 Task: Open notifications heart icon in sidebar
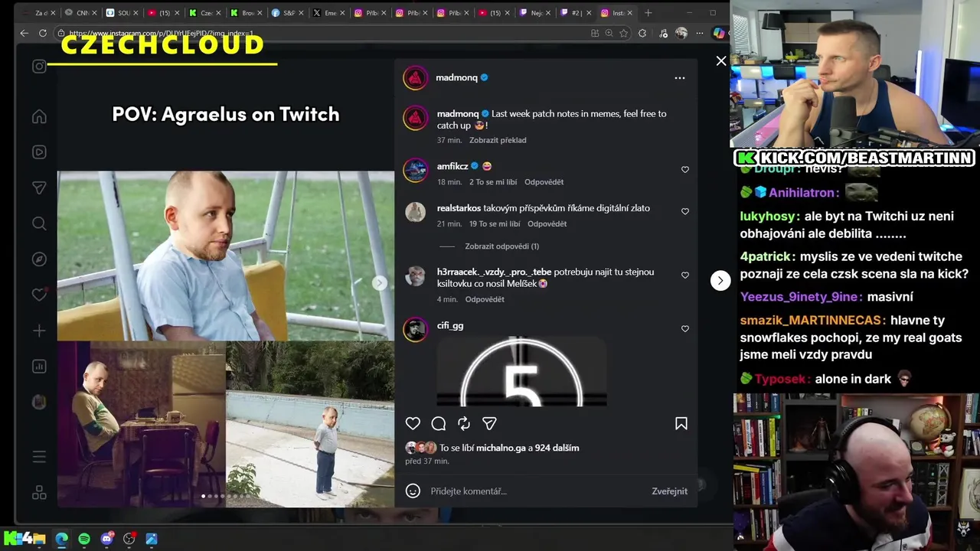point(39,295)
